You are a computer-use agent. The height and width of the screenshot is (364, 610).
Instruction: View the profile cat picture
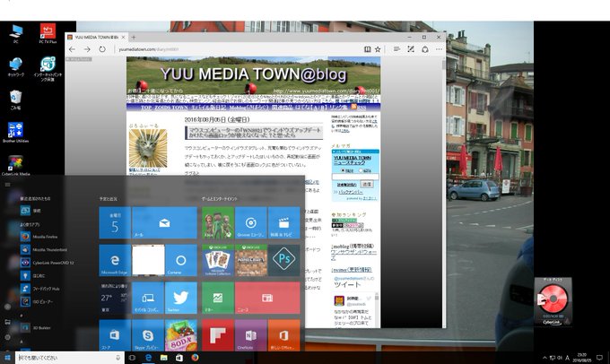(148, 148)
